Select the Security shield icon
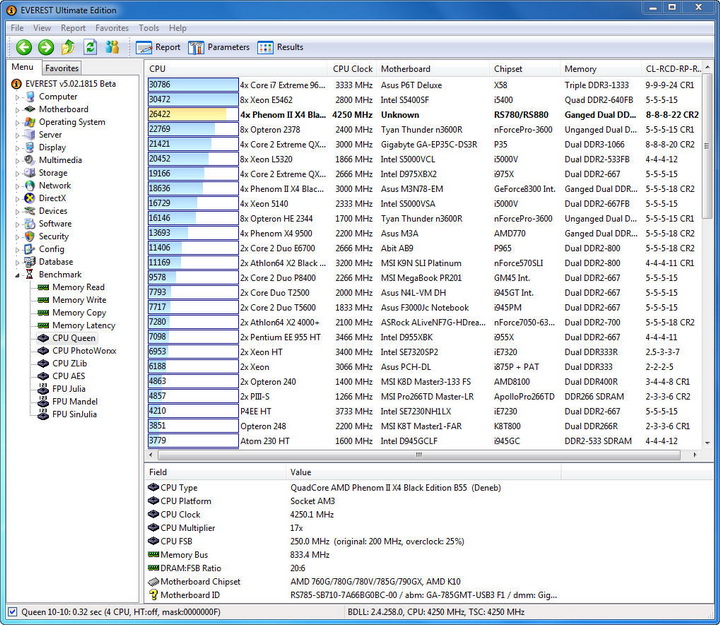The height and width of the screenshot is (625, 720). (30, 236)
